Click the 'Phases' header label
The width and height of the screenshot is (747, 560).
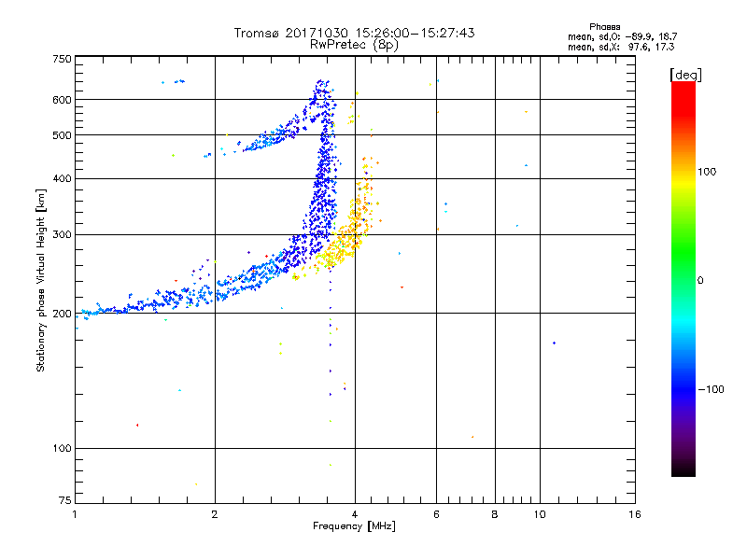tap(604, 27)
